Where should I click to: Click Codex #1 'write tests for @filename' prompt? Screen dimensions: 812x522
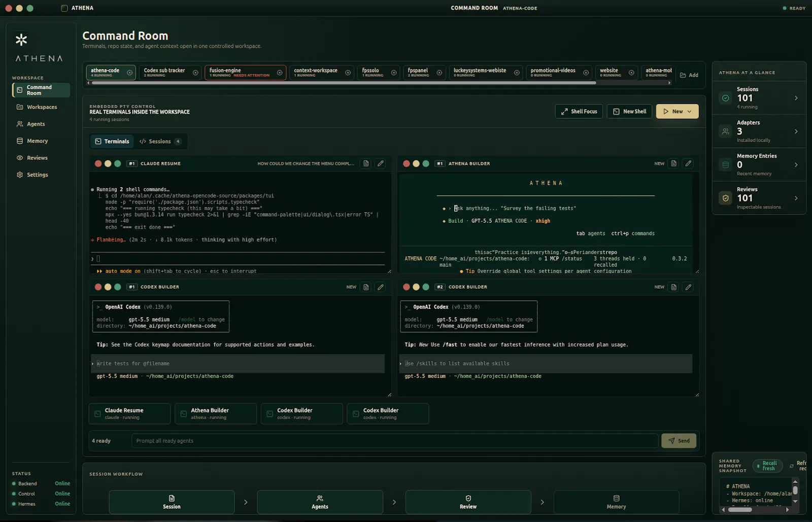(237, 364)
